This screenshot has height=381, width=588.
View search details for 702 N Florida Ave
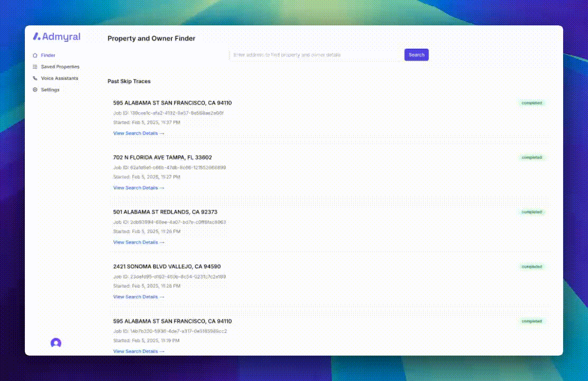coord(139,188)
